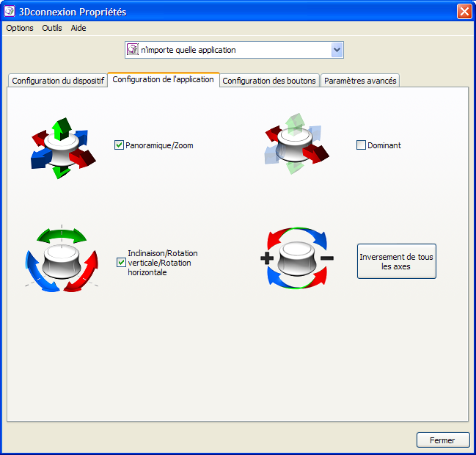Close the 3Dconnexion Propriétés window
Viewport: 476px width, 455px height.
click(464, 11)
